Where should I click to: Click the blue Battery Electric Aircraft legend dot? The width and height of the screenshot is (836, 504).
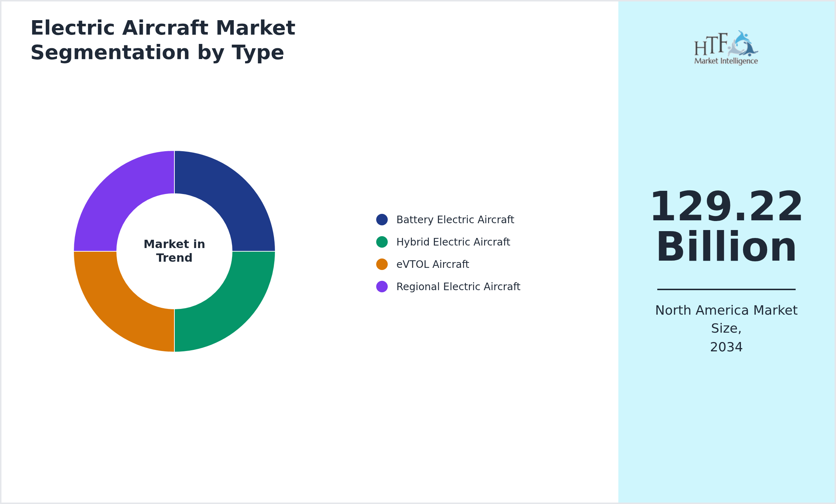(382, 220)
